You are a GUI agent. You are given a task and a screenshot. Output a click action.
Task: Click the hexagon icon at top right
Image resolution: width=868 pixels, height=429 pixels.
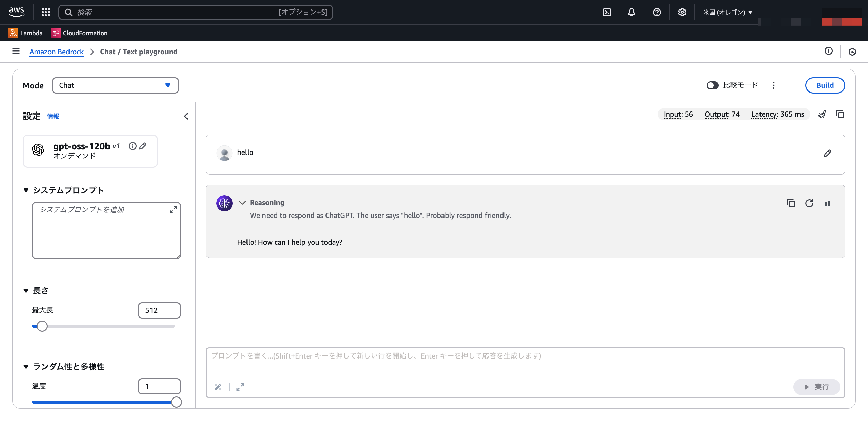coord(852,52)
